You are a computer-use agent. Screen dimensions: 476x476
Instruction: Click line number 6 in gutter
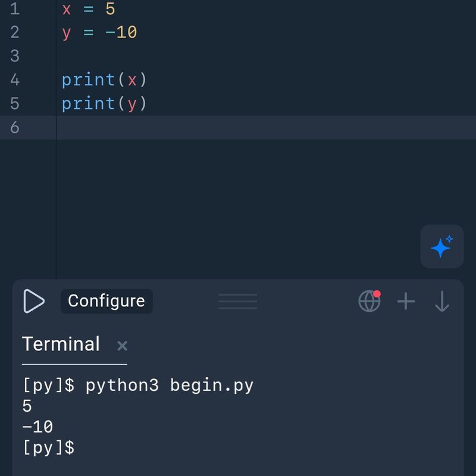14,127
